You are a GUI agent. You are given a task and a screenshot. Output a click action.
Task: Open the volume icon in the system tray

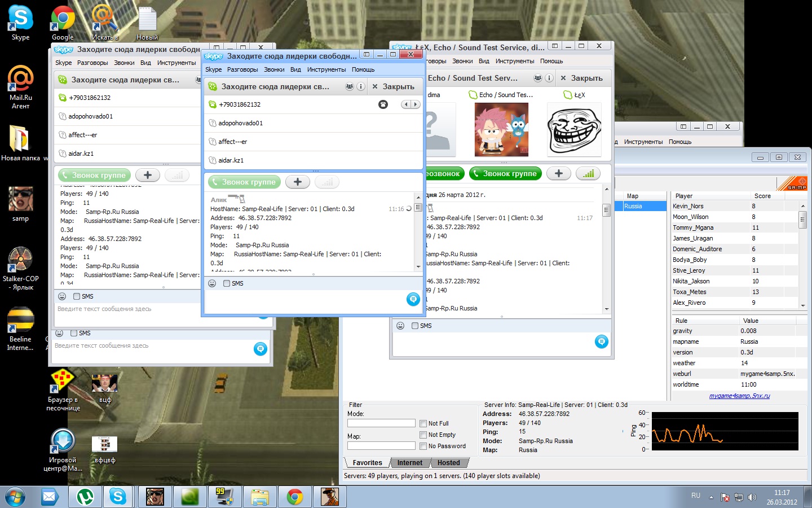point(752,497)
